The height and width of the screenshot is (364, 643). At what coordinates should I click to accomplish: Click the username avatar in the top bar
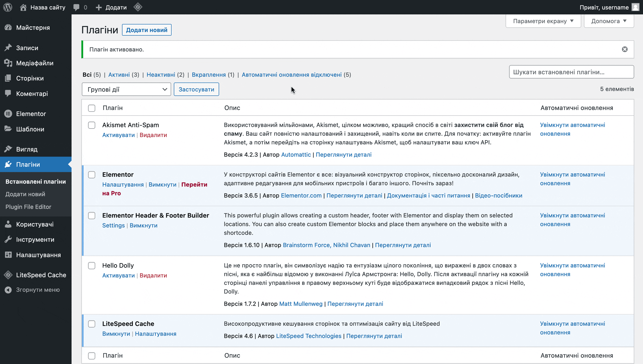635,7
